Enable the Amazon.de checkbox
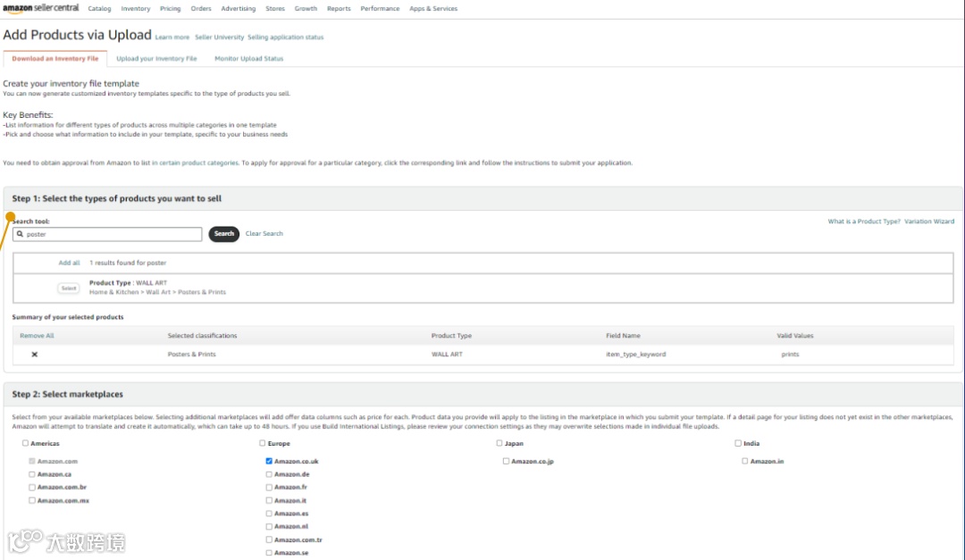The width and height of the screenshot is (965, 560). tap(269, 474)
